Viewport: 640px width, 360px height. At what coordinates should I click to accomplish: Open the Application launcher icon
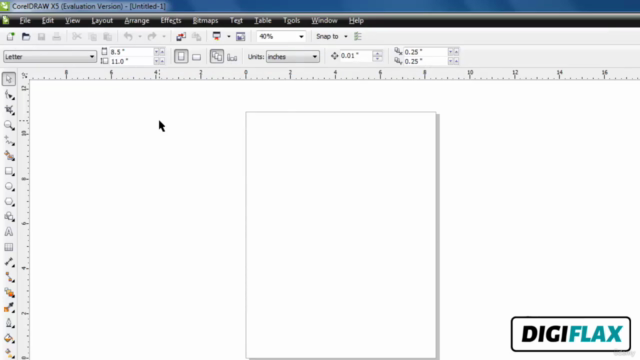pos(217,36)
